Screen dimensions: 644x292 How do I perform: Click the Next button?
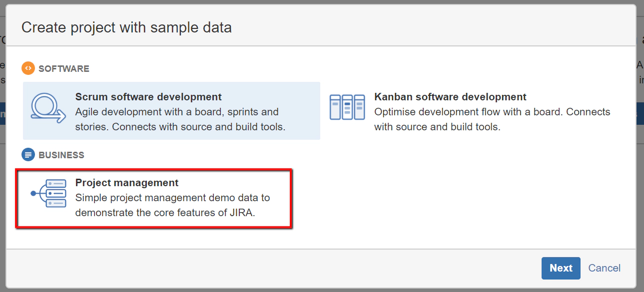tap(561, 268)
